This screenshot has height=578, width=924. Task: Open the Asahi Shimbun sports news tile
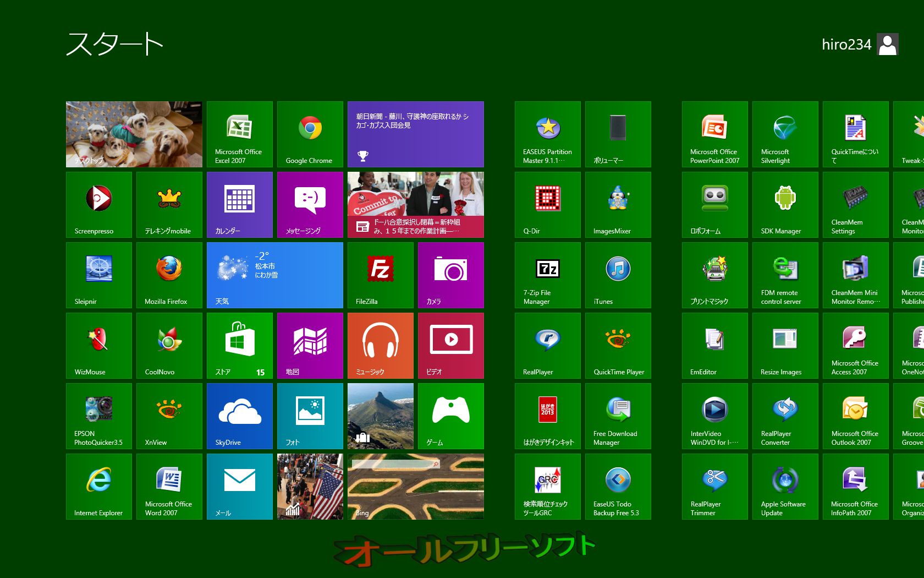416,134
